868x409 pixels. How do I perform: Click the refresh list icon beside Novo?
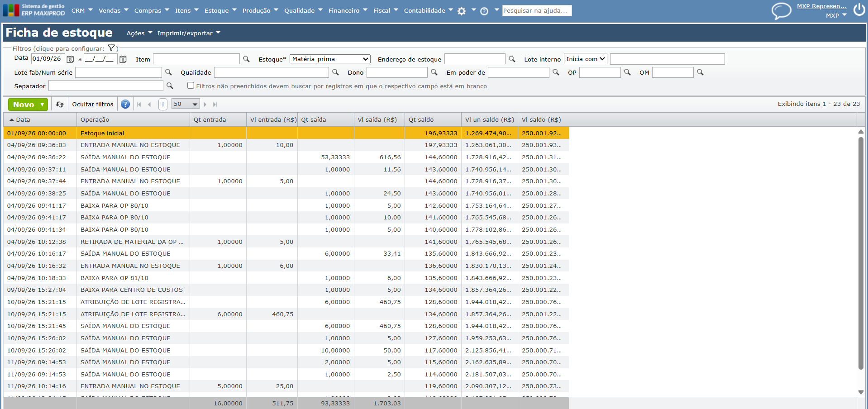tap(60, 105)
